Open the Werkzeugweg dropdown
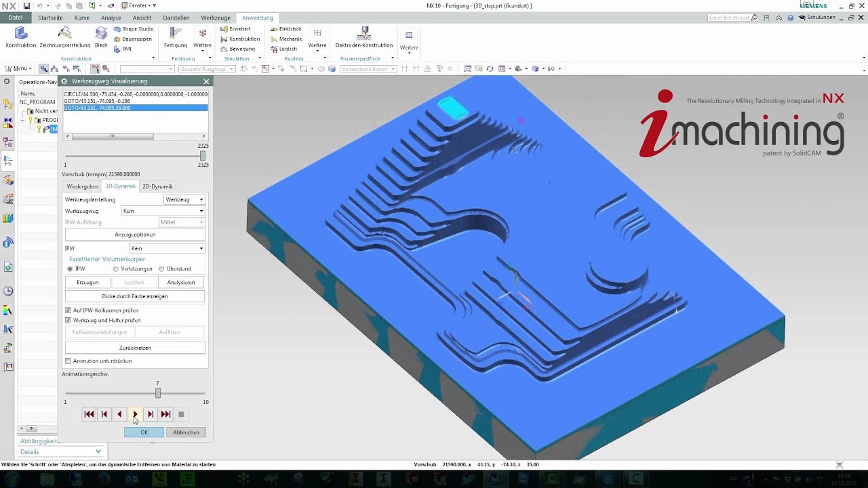The image size is (868, 488). [x=163, y=211]
